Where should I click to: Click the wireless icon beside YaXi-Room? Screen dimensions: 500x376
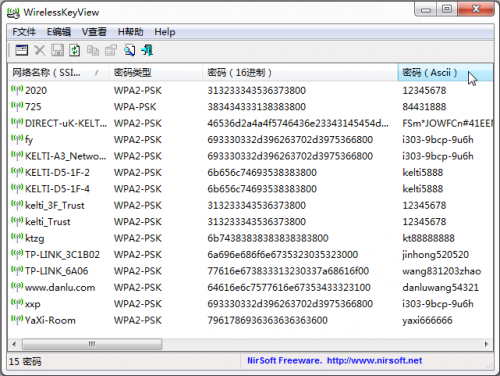[17, 319]
